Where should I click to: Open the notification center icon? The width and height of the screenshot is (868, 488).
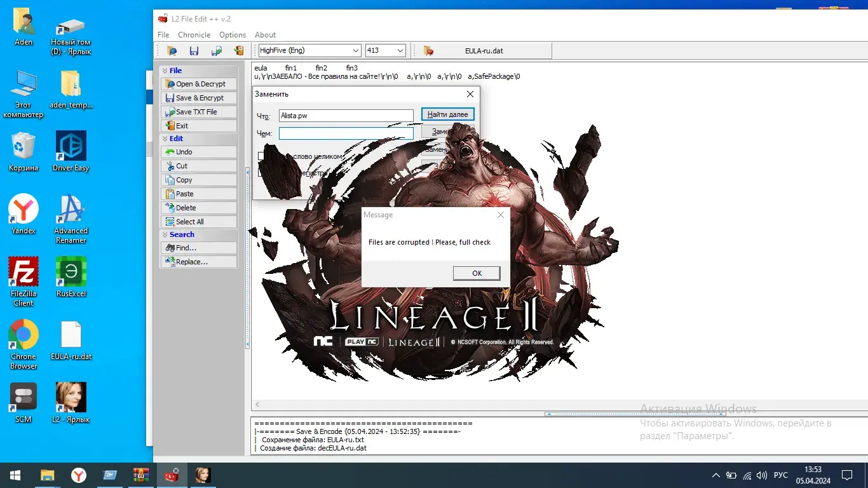[x=847, y=475]
